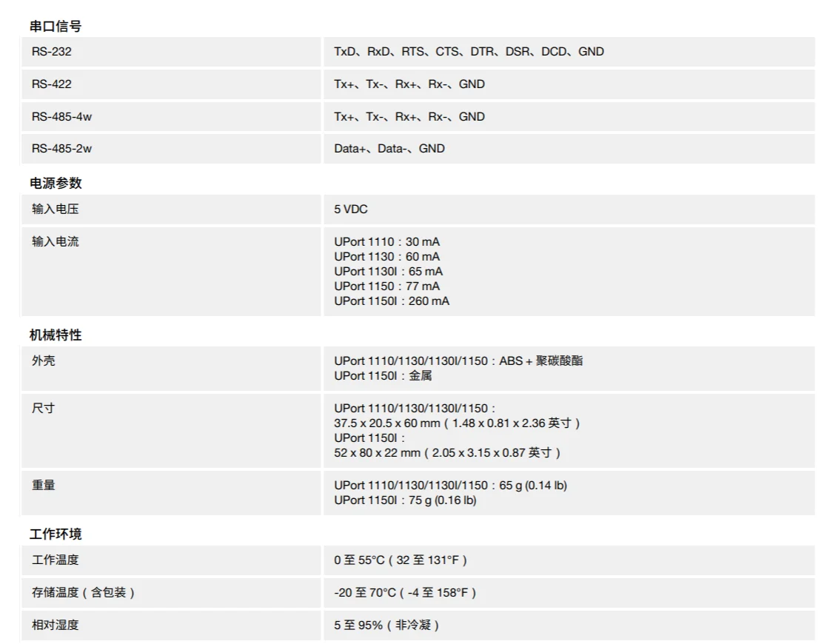
Task: Select the 外壳 row label
Action: tap(43, 361)
